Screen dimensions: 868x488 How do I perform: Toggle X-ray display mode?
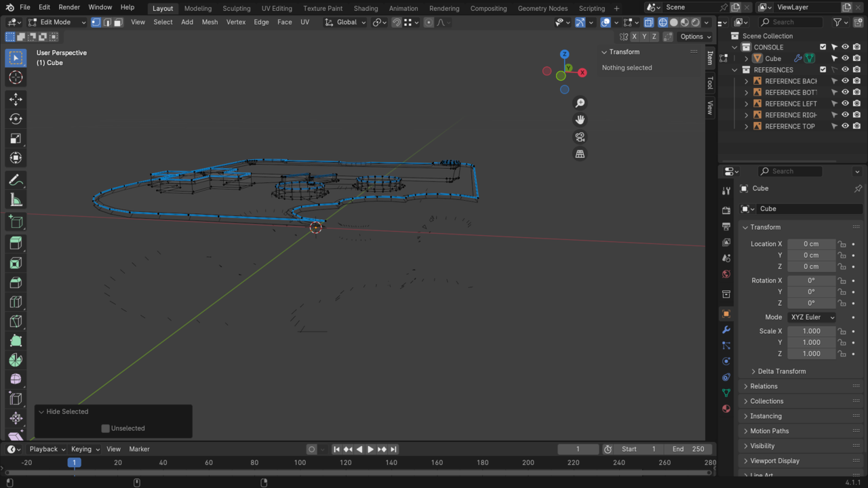(x=648, y=22)
